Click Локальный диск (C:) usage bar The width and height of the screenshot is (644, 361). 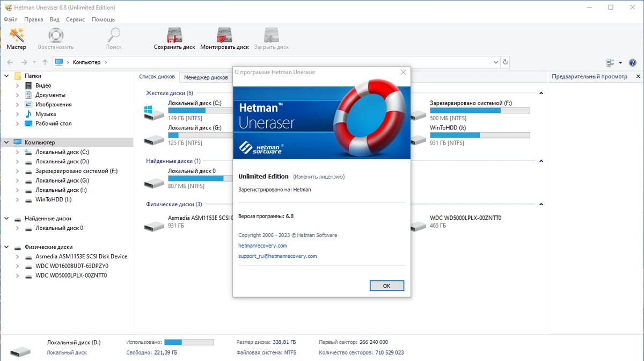[x=200, y=110]
